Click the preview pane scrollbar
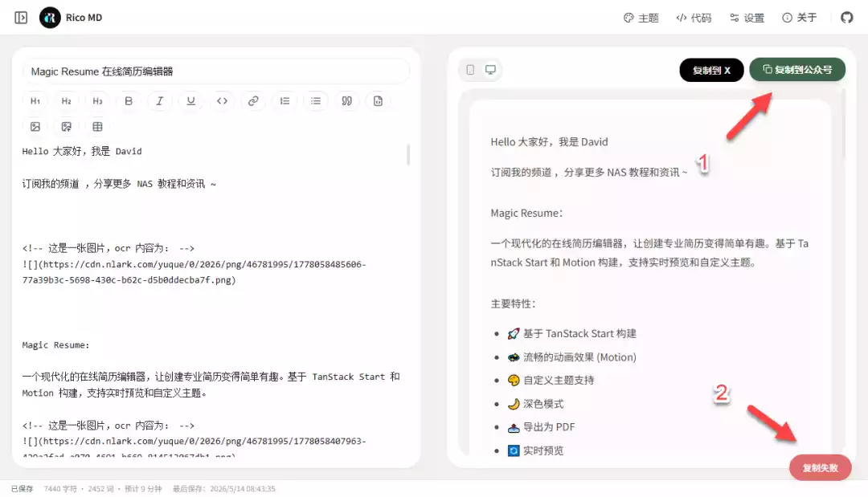The width and height of the screenshot is (868, 497). [844, 124]
